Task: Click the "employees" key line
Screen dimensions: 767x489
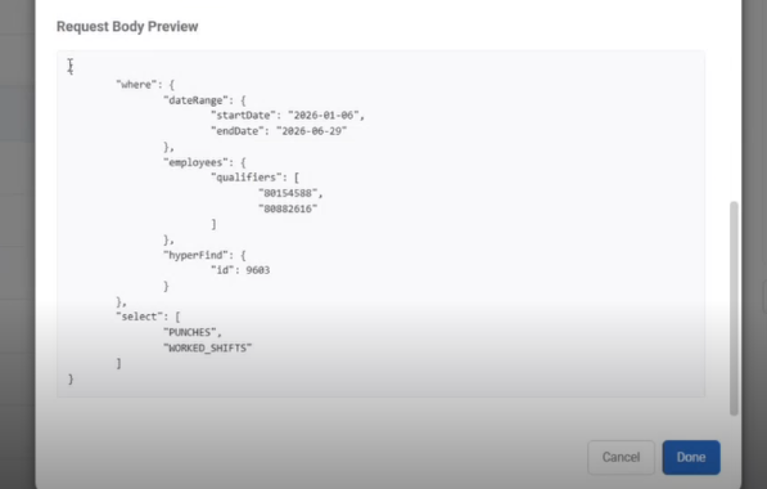Action: click(x=205, y=162)
